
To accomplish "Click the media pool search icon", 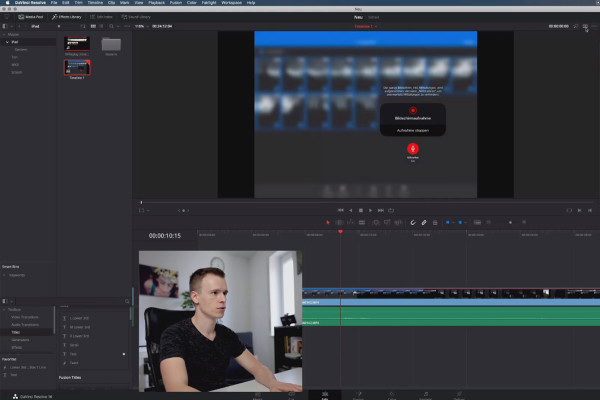I will point(111,26).
